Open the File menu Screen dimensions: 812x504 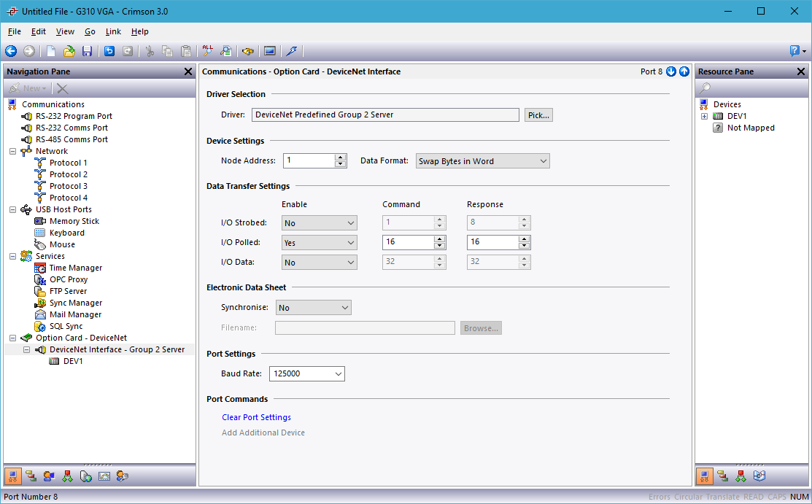(15, 31)
